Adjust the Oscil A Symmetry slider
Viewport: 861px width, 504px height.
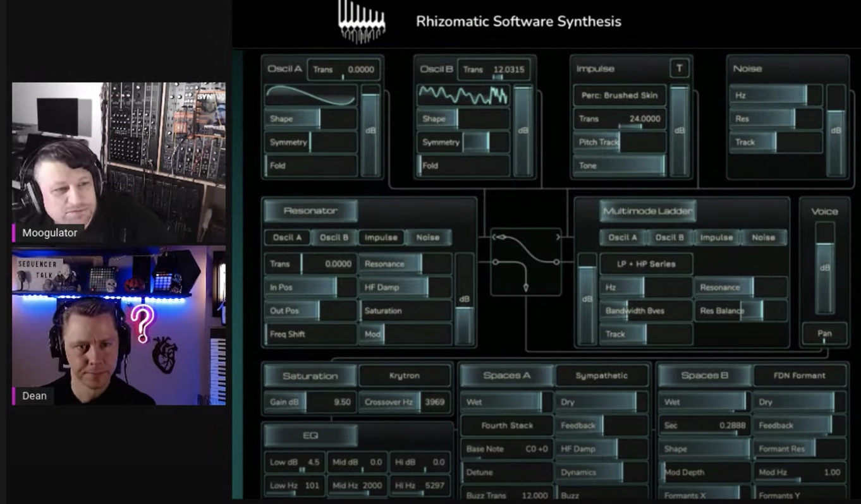[310, 142]
